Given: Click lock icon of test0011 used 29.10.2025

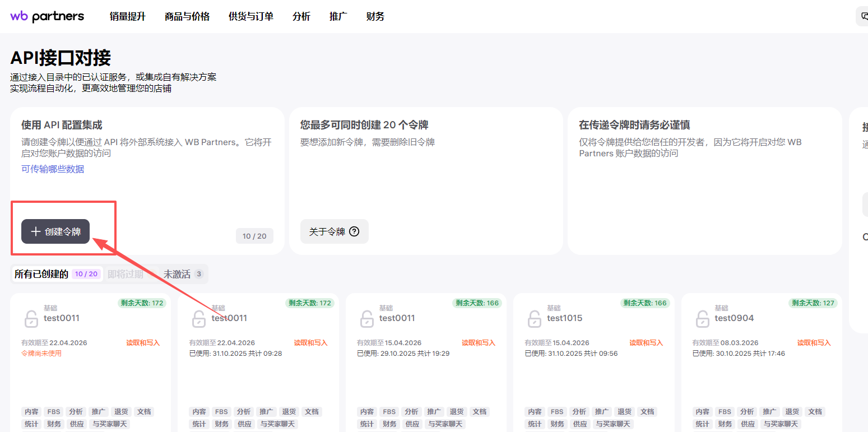Looking at the screenshot, I should click(x=366, y=319).
